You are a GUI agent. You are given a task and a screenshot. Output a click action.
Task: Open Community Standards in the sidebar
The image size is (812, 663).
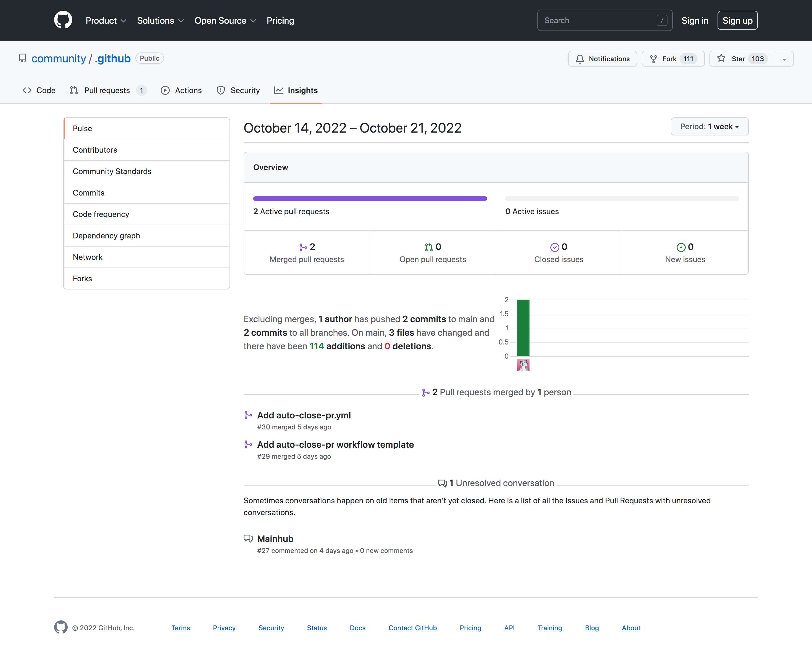click(x=147, y=171)
